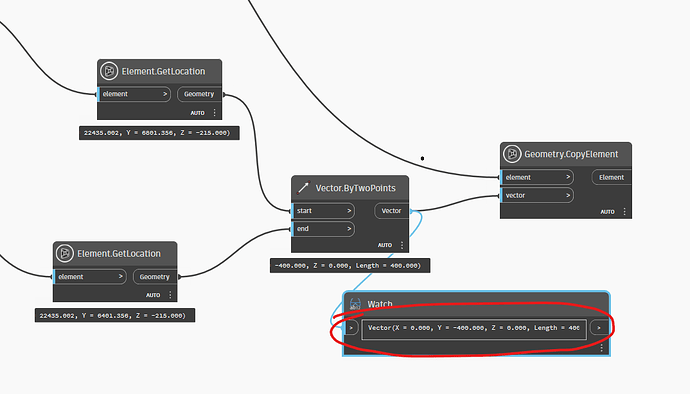The height and width of the screenshot is (394, 690).
Task: Open the lower Element.GetLocation options dots
Action: tap(170, 295)
